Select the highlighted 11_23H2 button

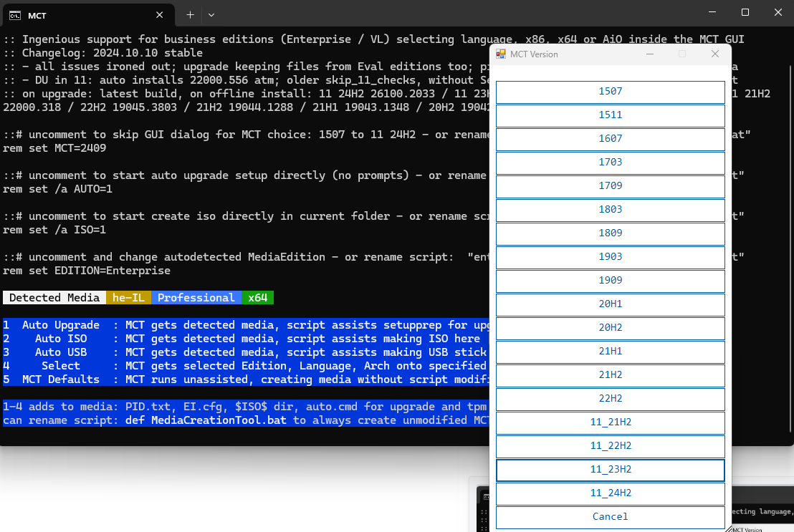(610, 470)
